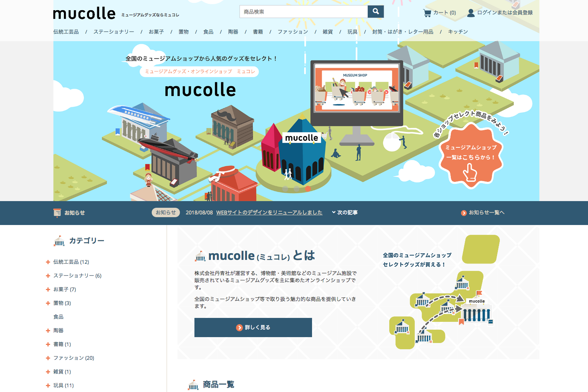Select the first carousel slide dot

click(x=285, y=189)
